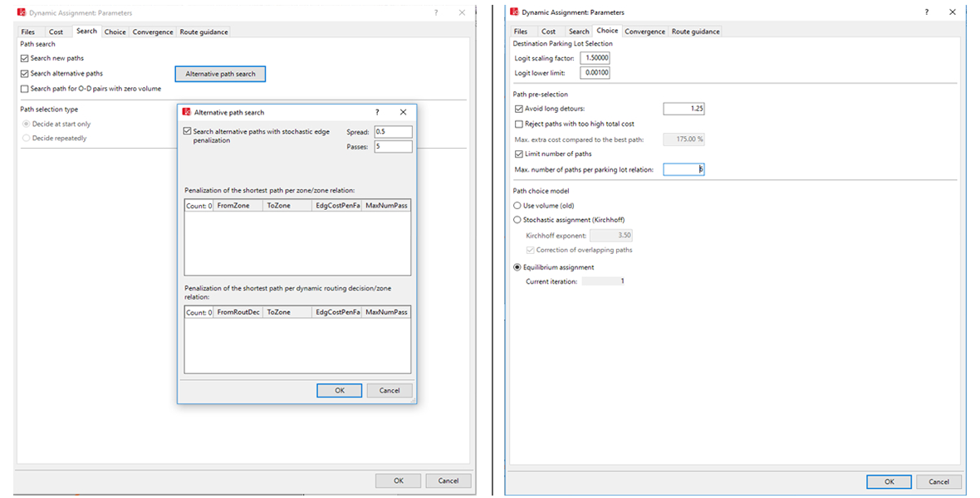Open Choice tab in left window
980x498 pixels.
[x=115, y=32]
